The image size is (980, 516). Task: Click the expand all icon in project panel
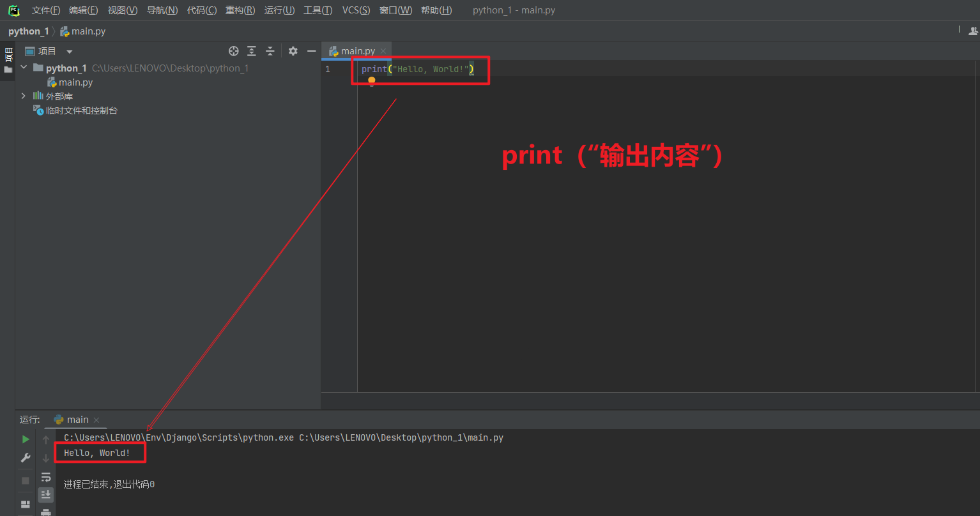click(252, 51)
